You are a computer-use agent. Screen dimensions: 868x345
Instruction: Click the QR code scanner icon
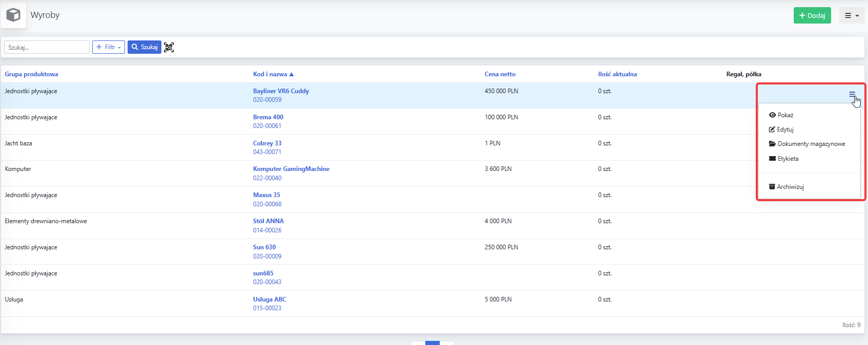(x=169, y=47)
